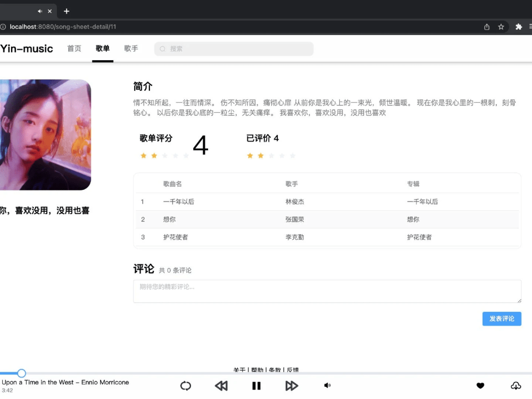Click the Yin-music logo

[x=27, y=48]
